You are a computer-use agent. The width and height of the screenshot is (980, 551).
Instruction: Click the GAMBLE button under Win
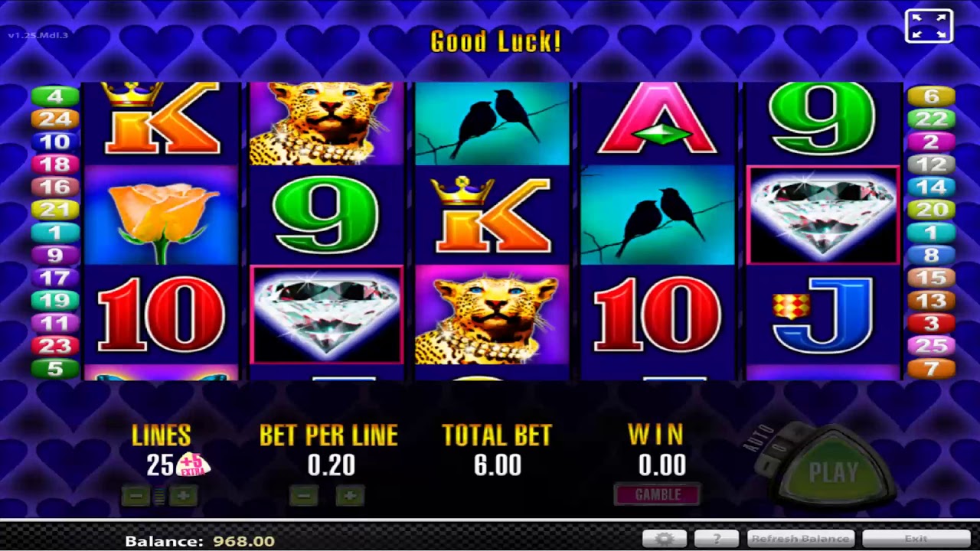pyautogui.click(x=657, y=494)
